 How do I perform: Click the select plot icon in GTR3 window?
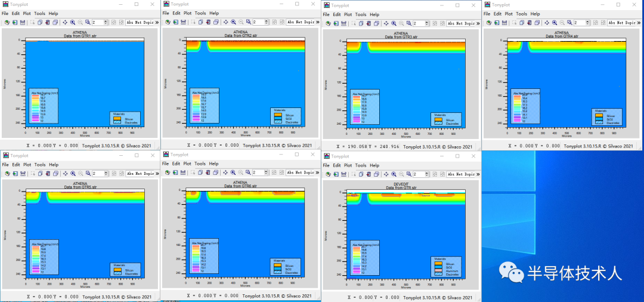click(x=354, y=23)
